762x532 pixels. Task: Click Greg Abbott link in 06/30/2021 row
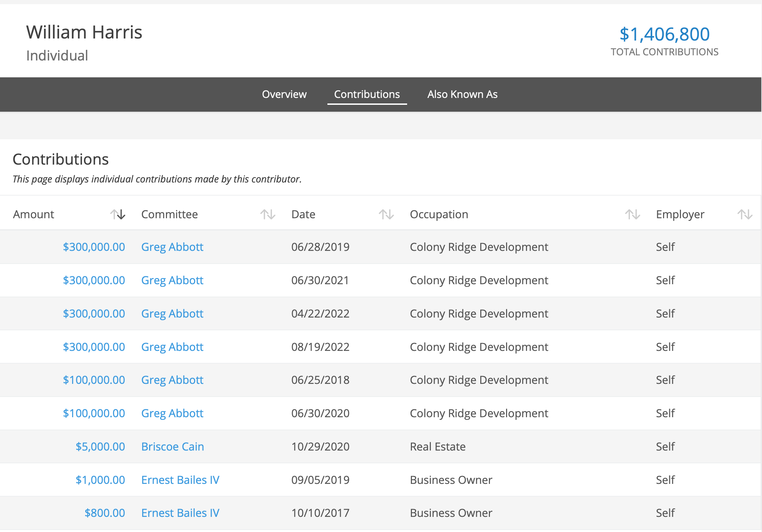172,280
